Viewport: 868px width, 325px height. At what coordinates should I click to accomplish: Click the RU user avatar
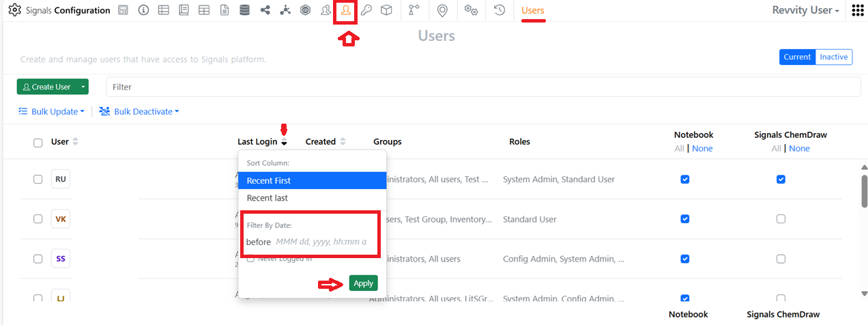(x=61, y=180)
